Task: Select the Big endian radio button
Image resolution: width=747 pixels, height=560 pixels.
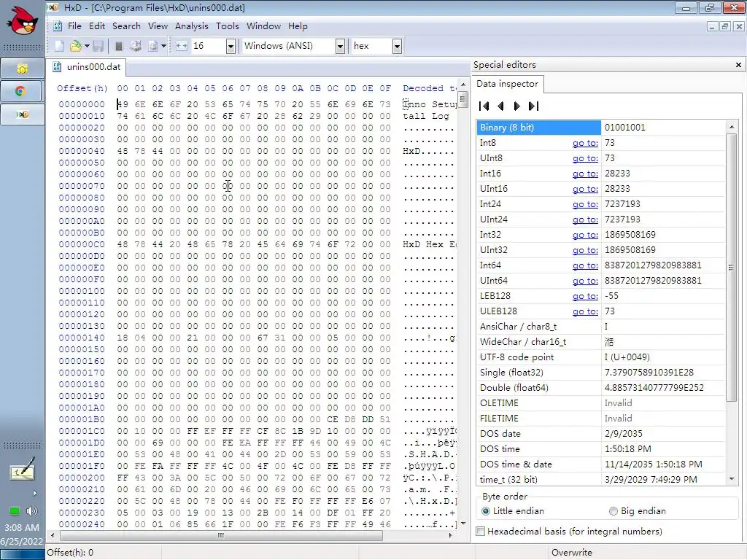Action: point(613,511)
